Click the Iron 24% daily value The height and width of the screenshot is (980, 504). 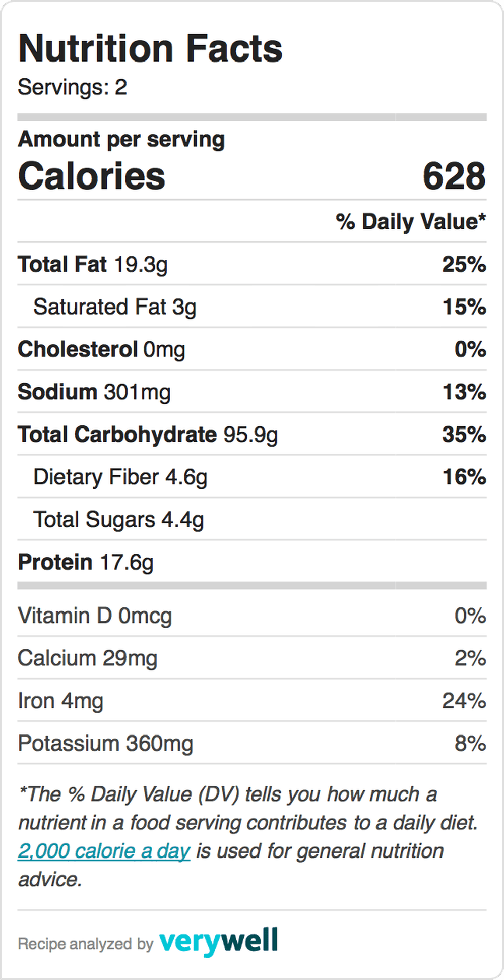464,701
